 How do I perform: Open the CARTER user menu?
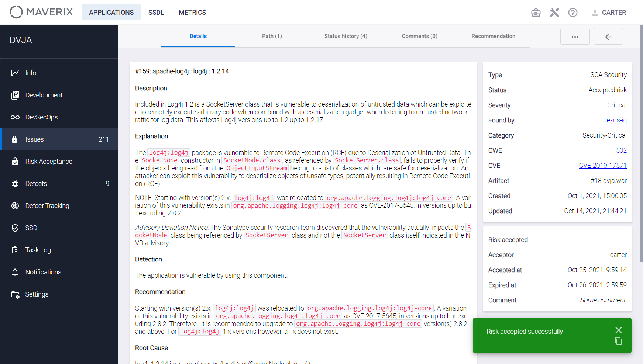(x=609, y=13)
